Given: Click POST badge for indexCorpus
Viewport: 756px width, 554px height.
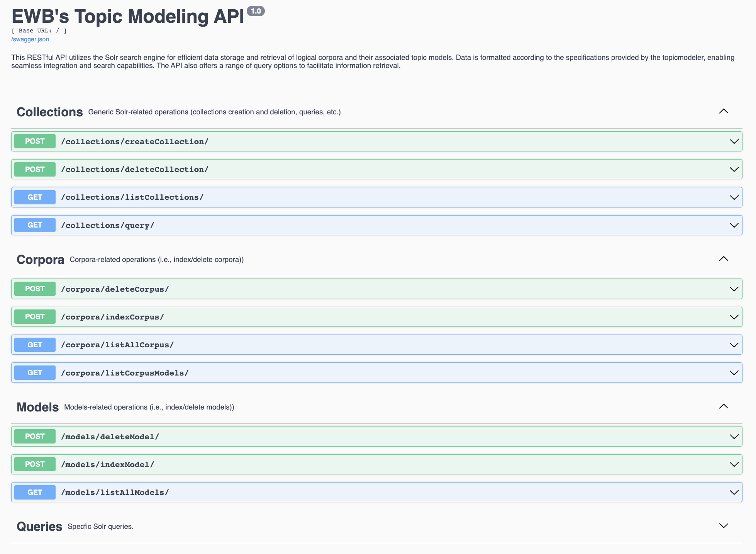Looking at the screenshot, I should pyautogui.click(x=35, y=317).
